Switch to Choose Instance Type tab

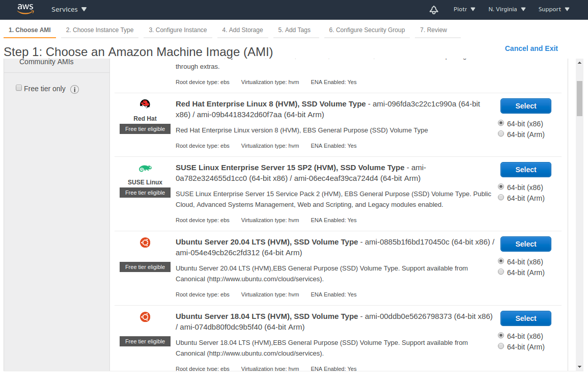point(100,30)
